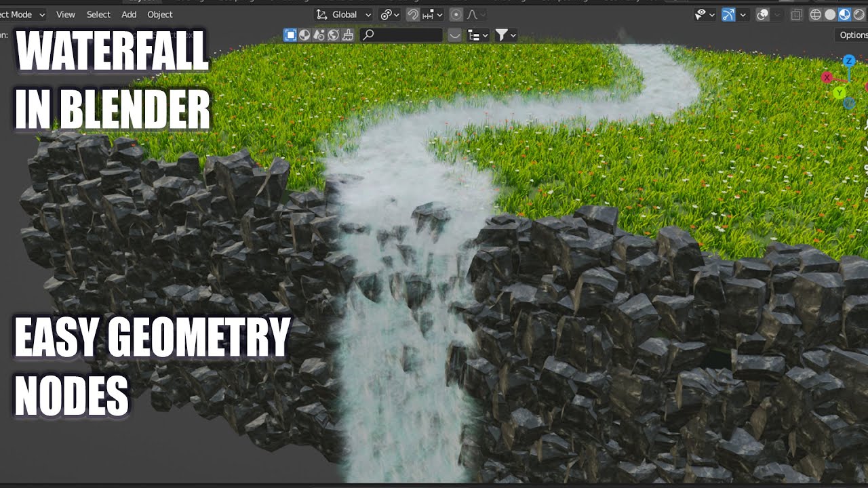Open the Object Mode selector dropdown
Viewport: 868px width, 488px height.
coord(23,14)
